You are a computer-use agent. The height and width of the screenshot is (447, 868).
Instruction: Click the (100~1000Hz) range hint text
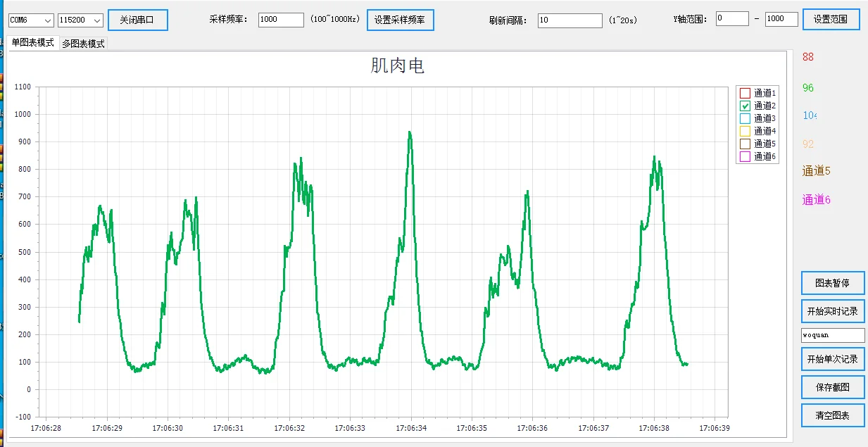335,20
